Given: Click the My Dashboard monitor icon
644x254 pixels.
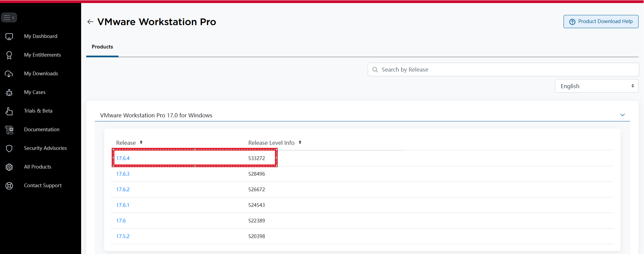Looking at the screenshot, I should (x=9, y=37).
